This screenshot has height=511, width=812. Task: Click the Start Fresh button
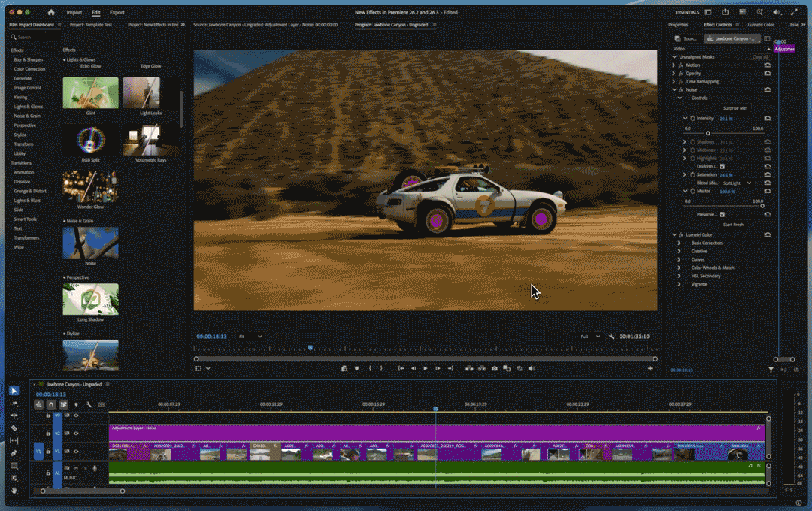(733, 225)
